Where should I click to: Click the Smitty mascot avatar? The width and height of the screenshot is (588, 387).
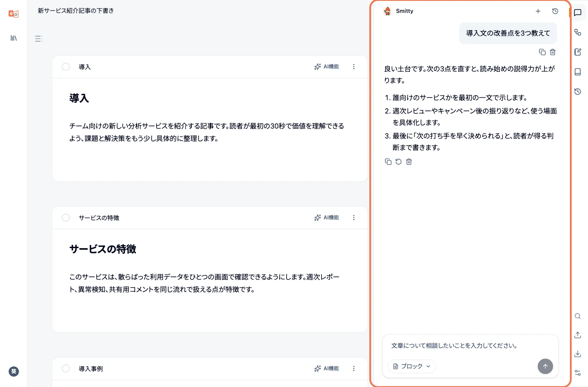coord(387,11)
